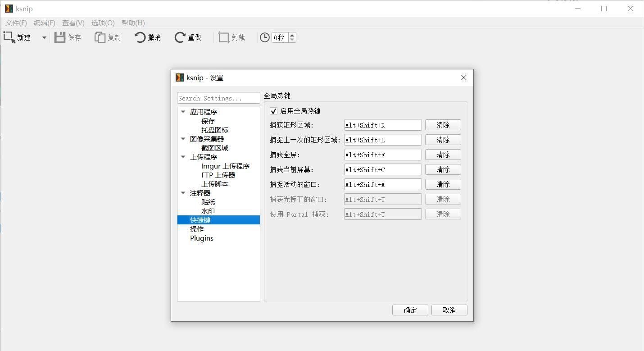
Task: Close the ksnip 设置 dialog
Action: point(464,77)
